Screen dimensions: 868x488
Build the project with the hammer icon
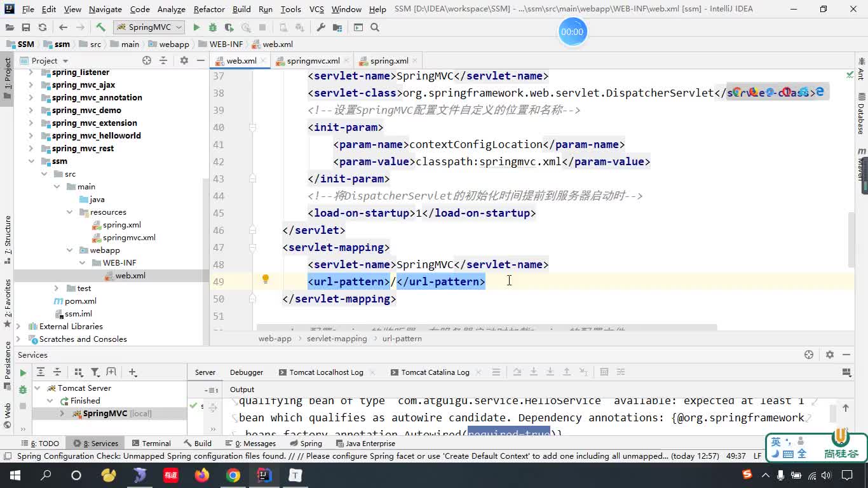[100, 27]
